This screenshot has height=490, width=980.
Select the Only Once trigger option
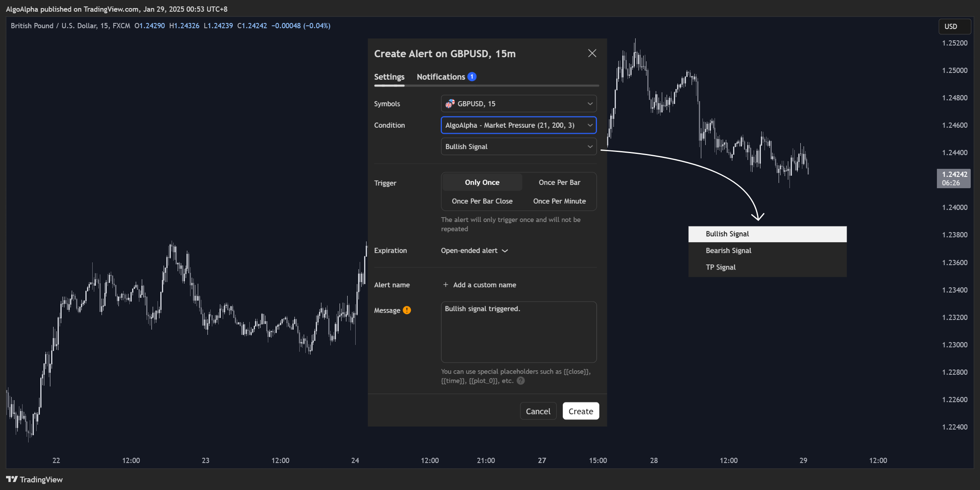(482, 183)
